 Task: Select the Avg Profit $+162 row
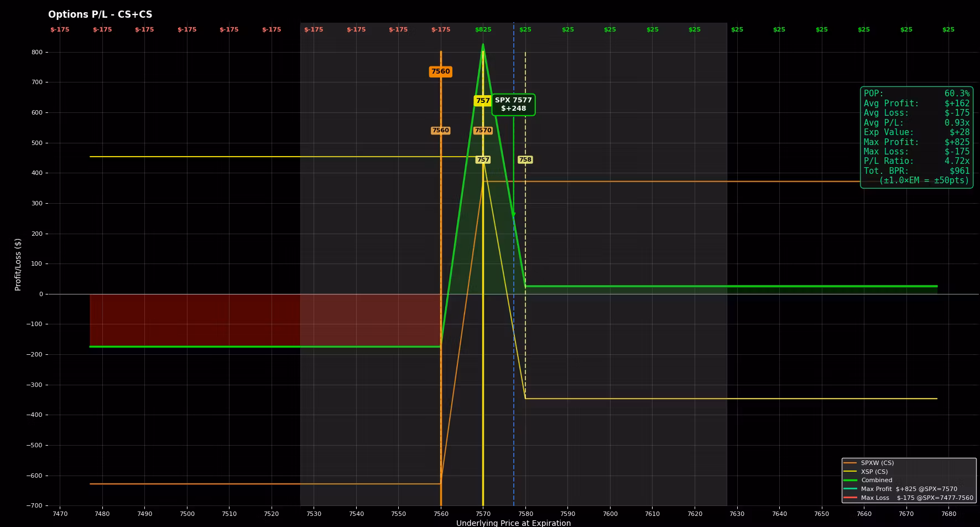(x=916, y=104)
